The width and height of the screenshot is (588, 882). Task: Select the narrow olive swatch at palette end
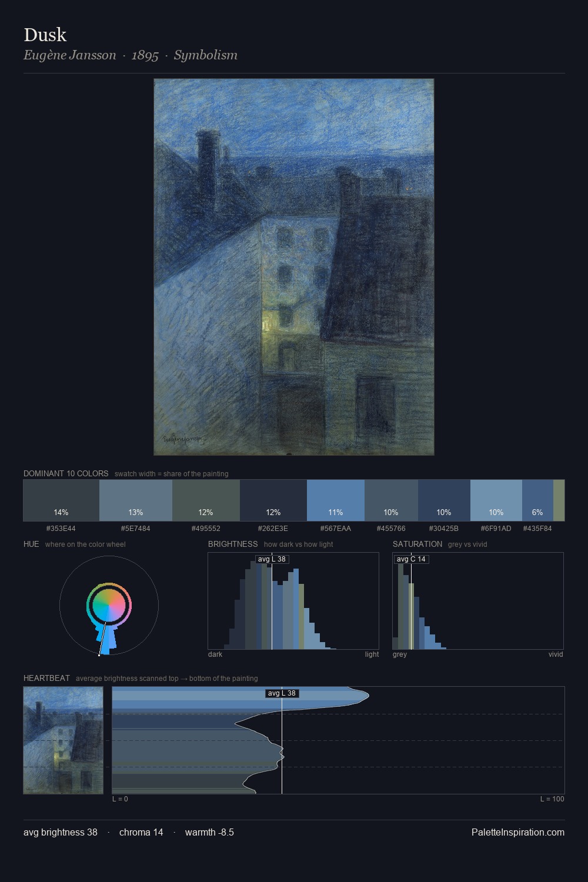(x=559, y=500)
